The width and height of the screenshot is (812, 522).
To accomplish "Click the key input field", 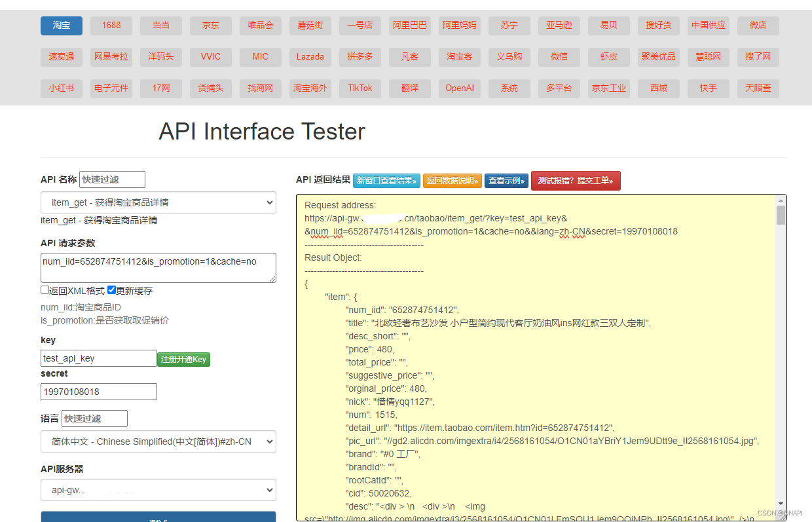I will (x=99, y=358).
